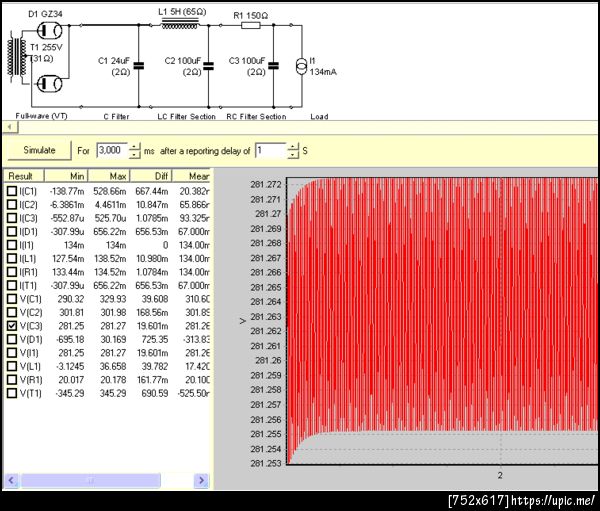Click the I(C1) Max value 528.66m
600x511 pixels.
[110, 191]
